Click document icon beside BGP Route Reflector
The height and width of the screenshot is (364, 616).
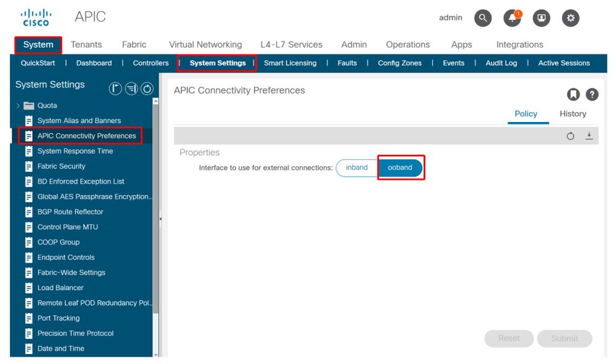coord(29,212)
